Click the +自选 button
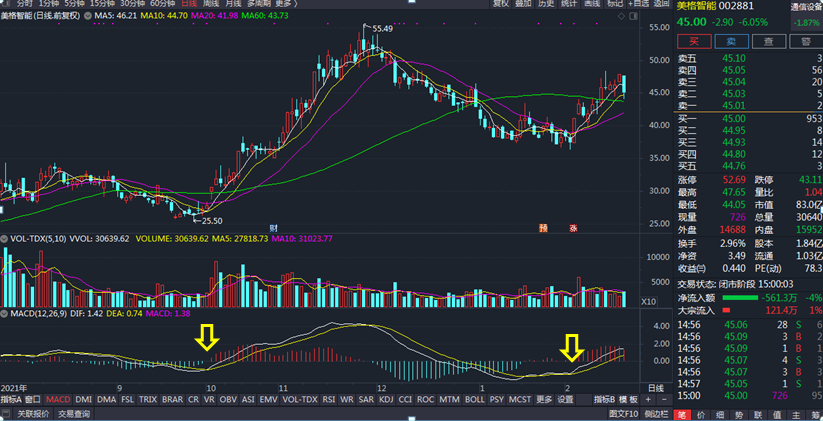 point(638,4)
